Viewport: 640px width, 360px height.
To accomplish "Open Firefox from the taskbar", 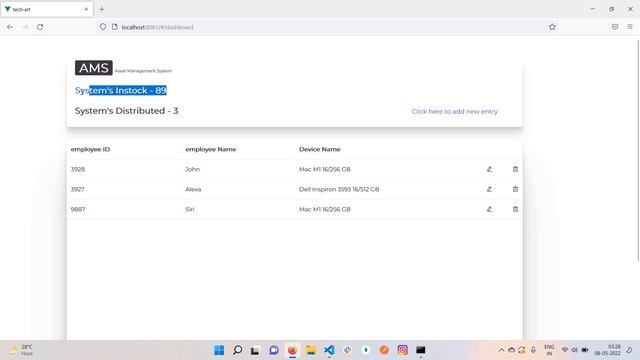I will pyautogui.click(x=292, y=350).
